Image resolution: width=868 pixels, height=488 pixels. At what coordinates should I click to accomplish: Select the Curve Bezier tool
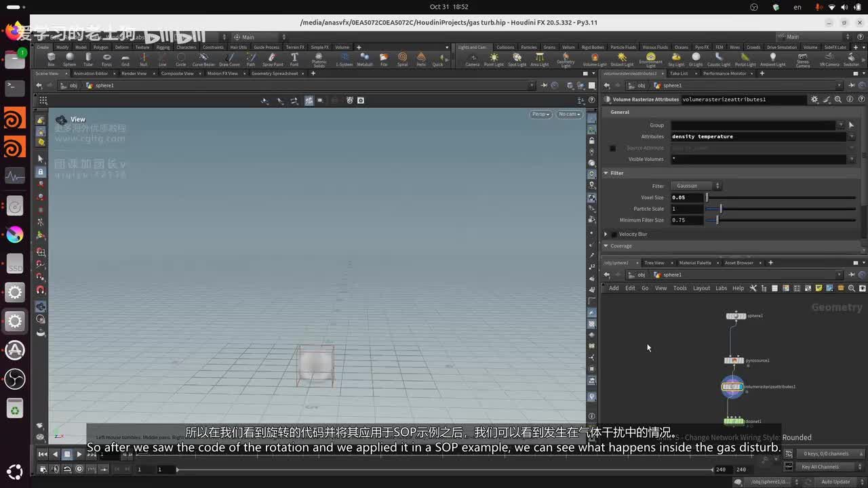pos(203,60)
